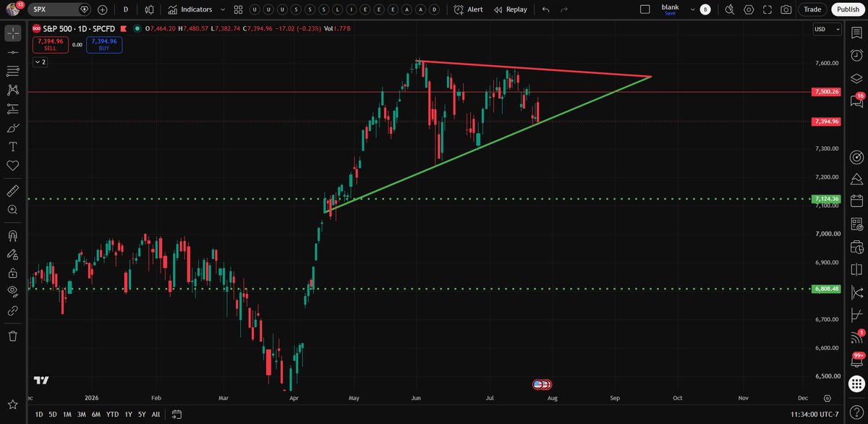
Task: Set chart range to All
Action: [x=156, y=415]
